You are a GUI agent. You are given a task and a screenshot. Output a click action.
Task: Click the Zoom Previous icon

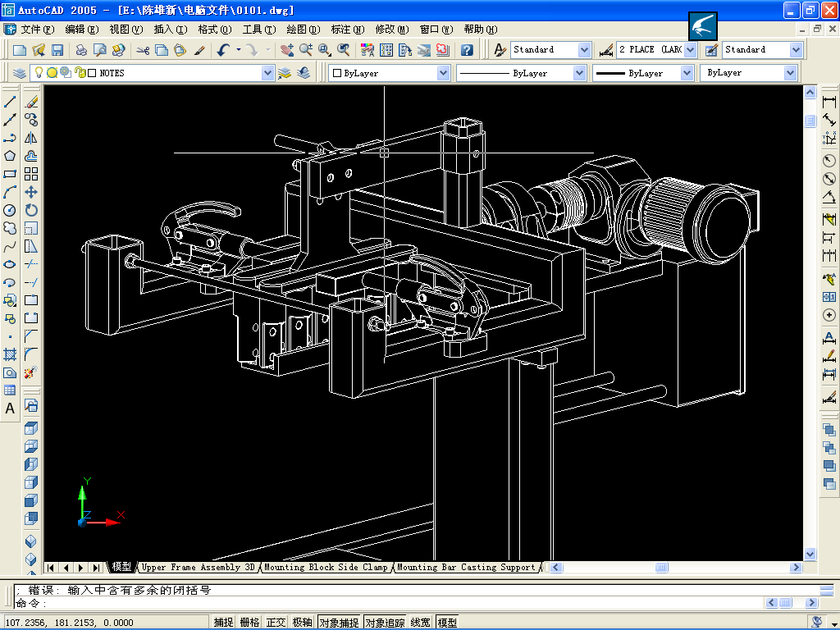pyautogui.click(x=344, y=50)
